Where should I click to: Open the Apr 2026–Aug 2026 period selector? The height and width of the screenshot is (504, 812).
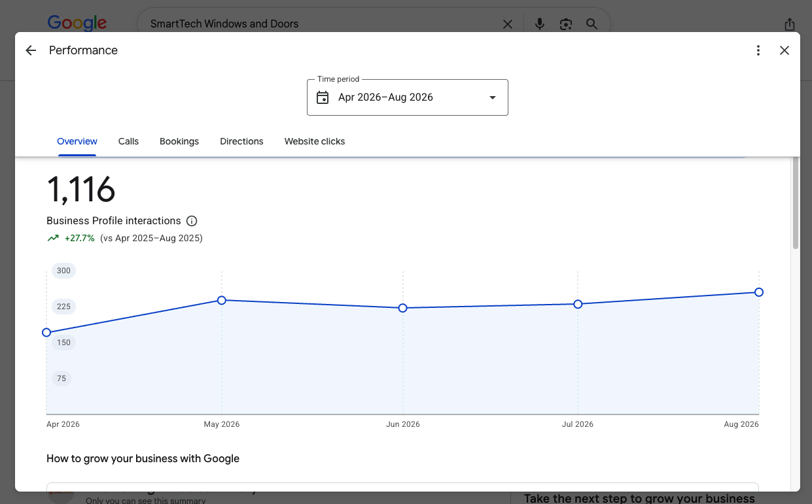pyautogui.click(x=407, y=97)
